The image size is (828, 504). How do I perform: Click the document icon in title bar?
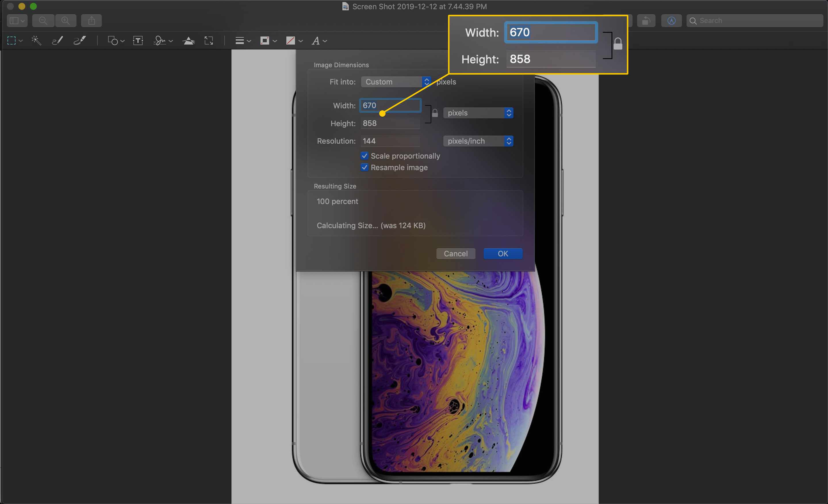click(345, 6)
